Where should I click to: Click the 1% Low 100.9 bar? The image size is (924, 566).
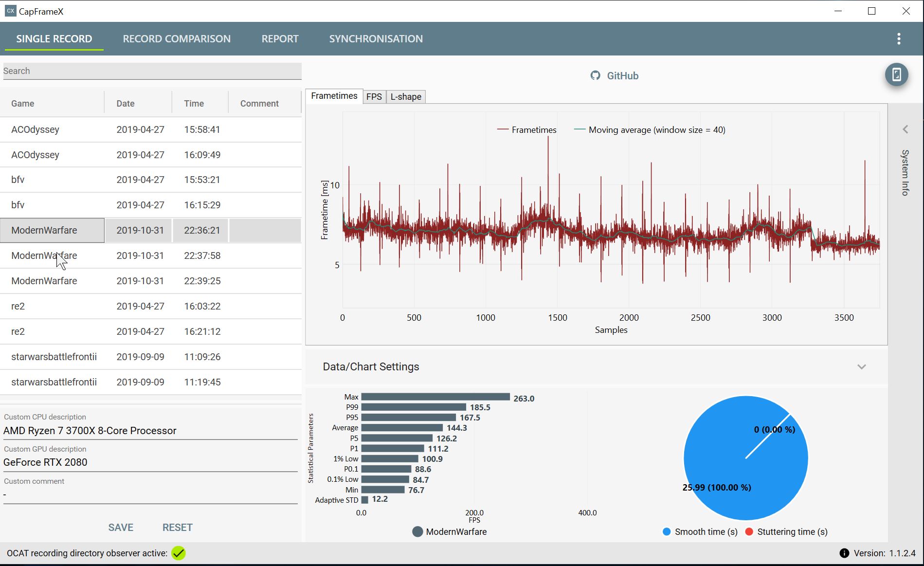click(x=390, y=459)
